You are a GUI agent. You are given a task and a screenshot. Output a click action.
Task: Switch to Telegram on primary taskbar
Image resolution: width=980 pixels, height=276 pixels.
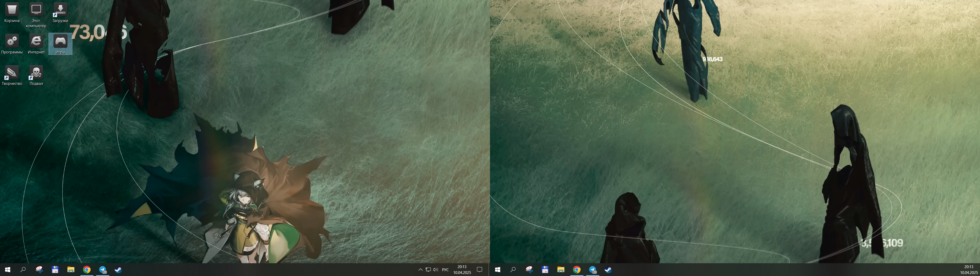point(103,270)
